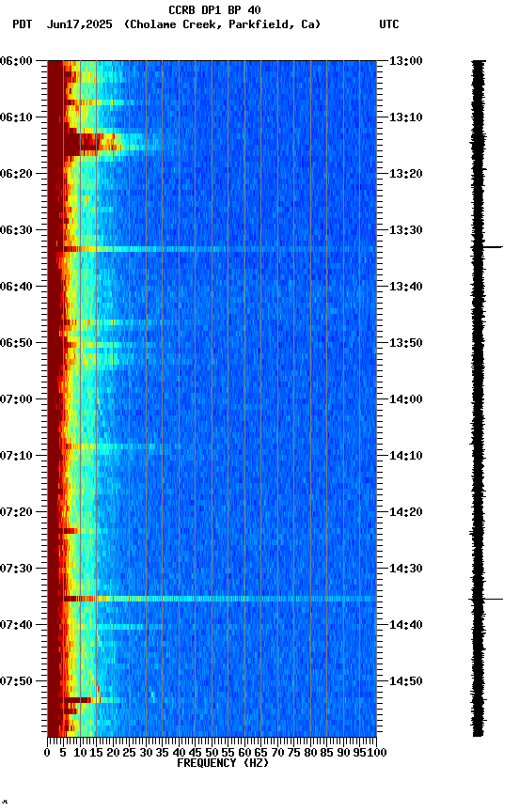This screenshot has width=519, height=812.
Task: Click the "UTC" timezone label
Action: [389, 24]
